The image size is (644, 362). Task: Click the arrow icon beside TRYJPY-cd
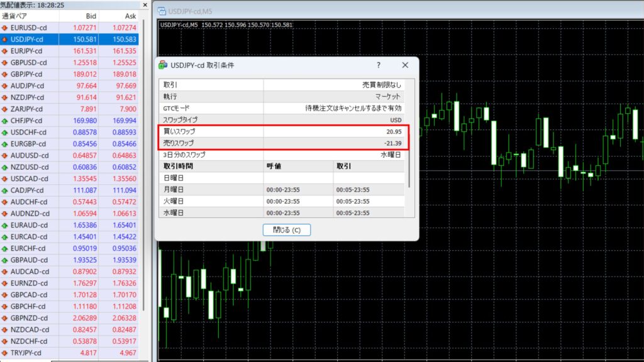click(5, 353)
